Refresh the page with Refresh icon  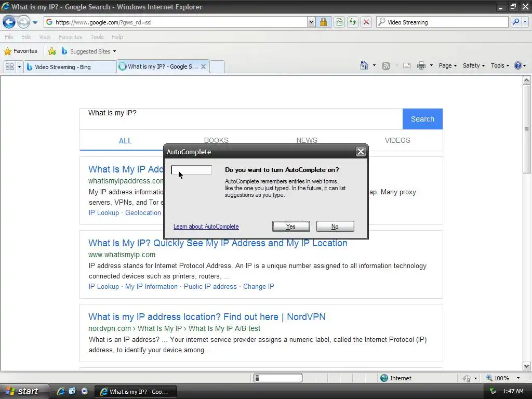353,22
